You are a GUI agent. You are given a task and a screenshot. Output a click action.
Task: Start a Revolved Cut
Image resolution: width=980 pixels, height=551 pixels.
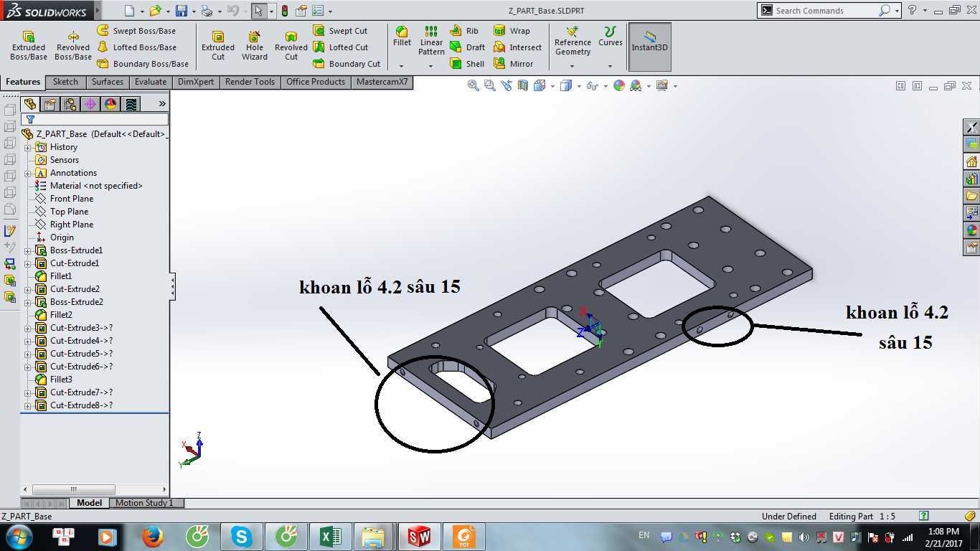tap(291, 45)
